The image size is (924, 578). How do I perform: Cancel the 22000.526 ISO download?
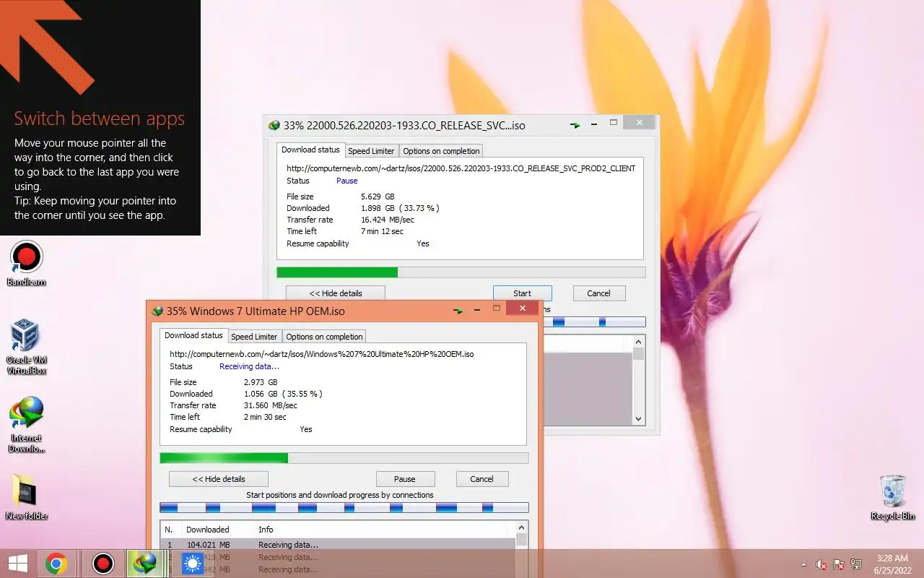click(x=599, y=293)
